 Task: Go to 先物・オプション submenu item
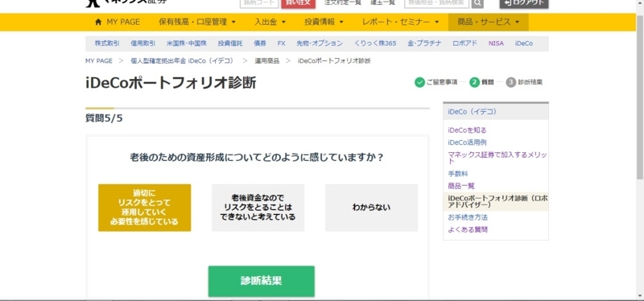point(320,43)
